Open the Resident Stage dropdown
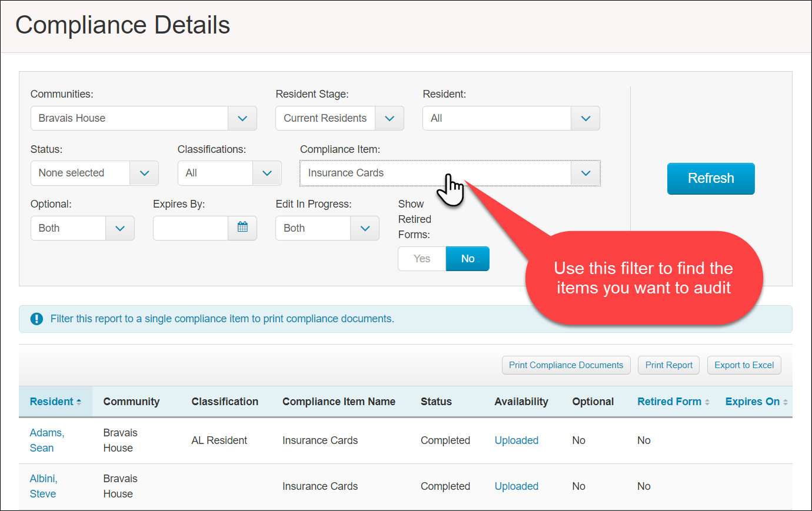 pos(389,118)
